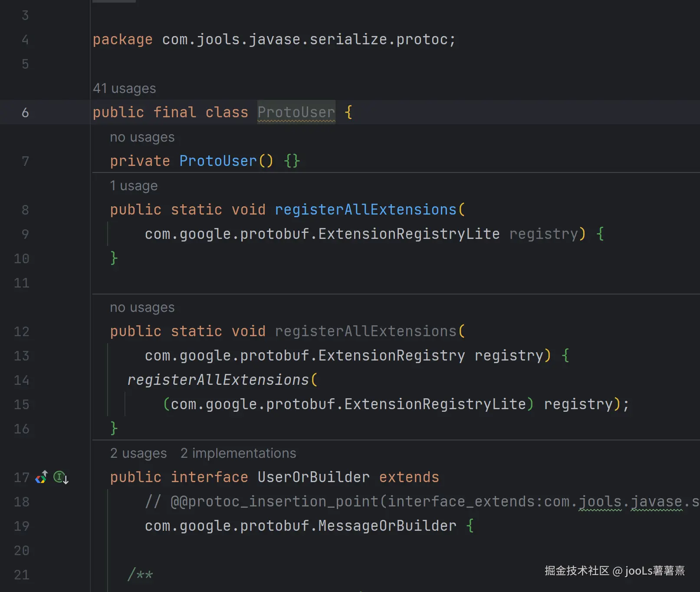The width and height of the screenshot is (700, 592).
Task: Open the '41 usages' hint above ProtoUser
Action: (x=124, y=88)
